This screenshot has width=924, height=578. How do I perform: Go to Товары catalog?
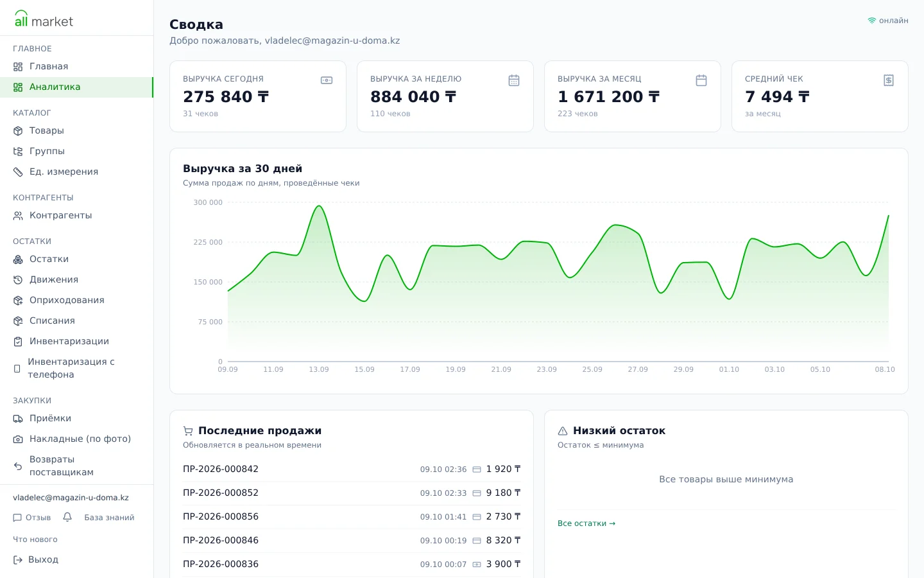click(76, 131)
